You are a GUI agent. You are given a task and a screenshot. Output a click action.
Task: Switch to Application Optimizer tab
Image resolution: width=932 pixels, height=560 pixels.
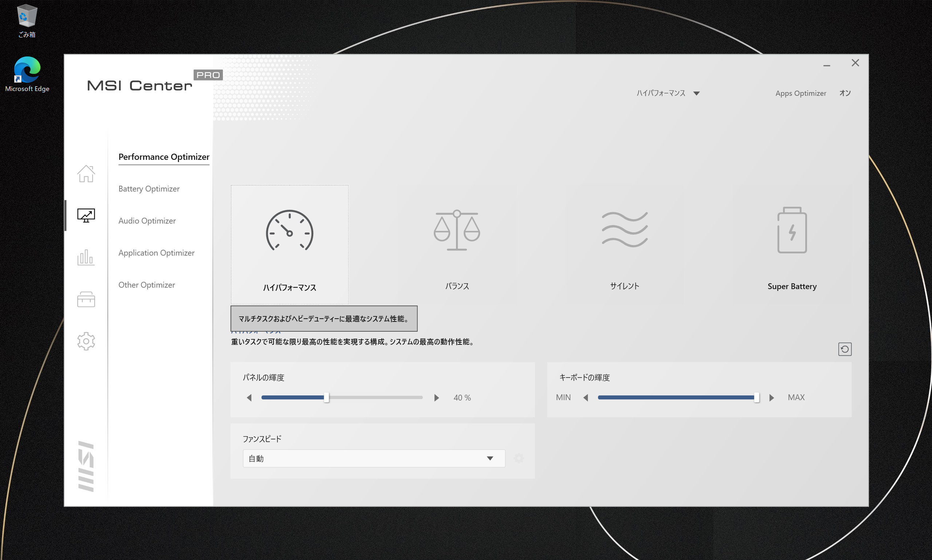point(156,253)
